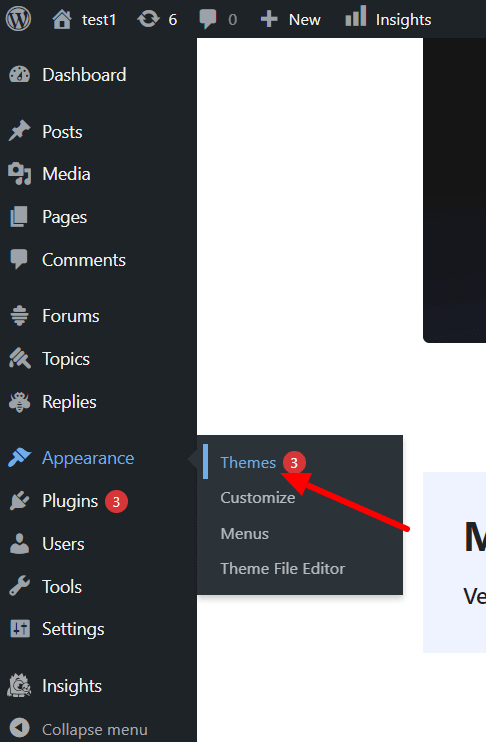Select the Tools label in sidebar
The height and width of the screenshot is (742, 486).
[x=62, y=587]
